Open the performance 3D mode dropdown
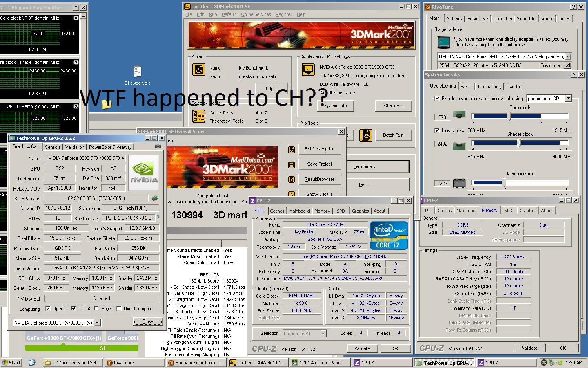Image resolution: width=588 pixels, height=368 pixels. pos(568,99)
